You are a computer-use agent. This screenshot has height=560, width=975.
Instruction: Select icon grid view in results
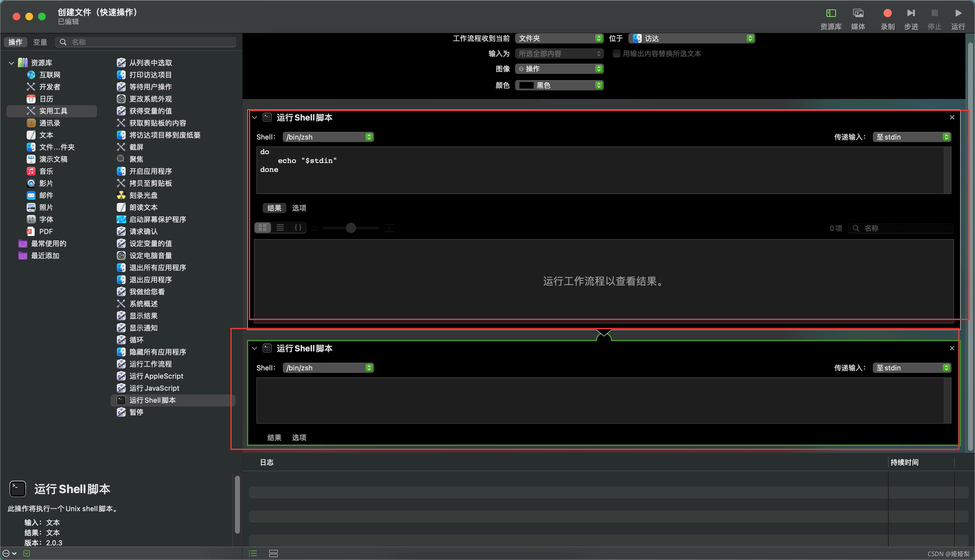[262, 228]
